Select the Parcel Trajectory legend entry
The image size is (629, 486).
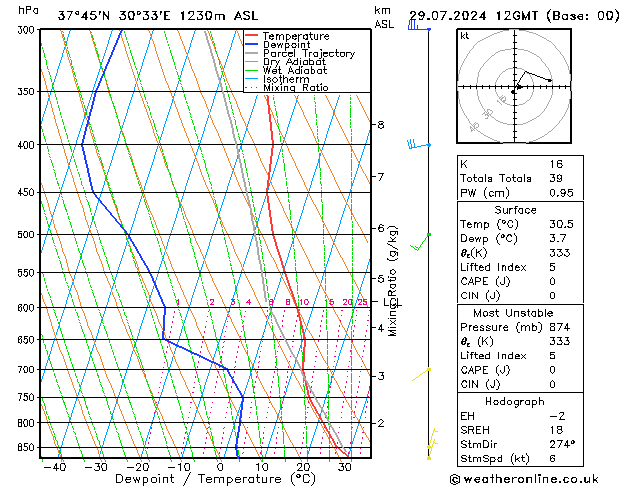tap(308, 54)
